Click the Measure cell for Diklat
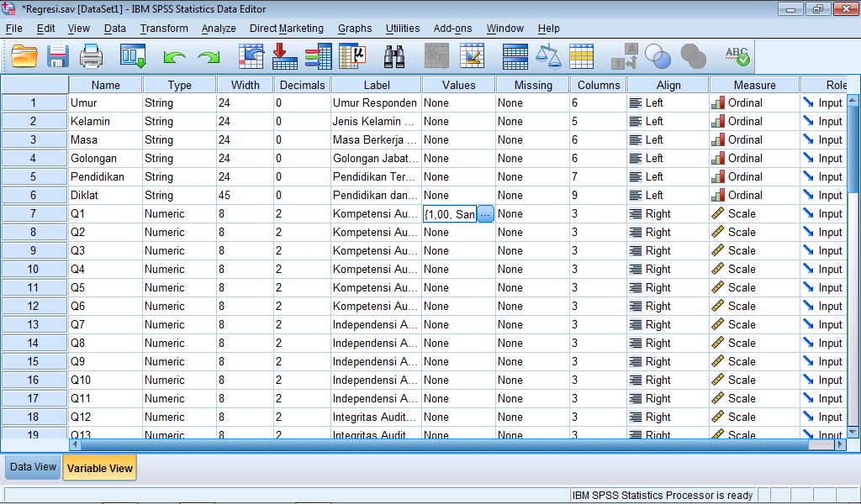 point(754,195)
